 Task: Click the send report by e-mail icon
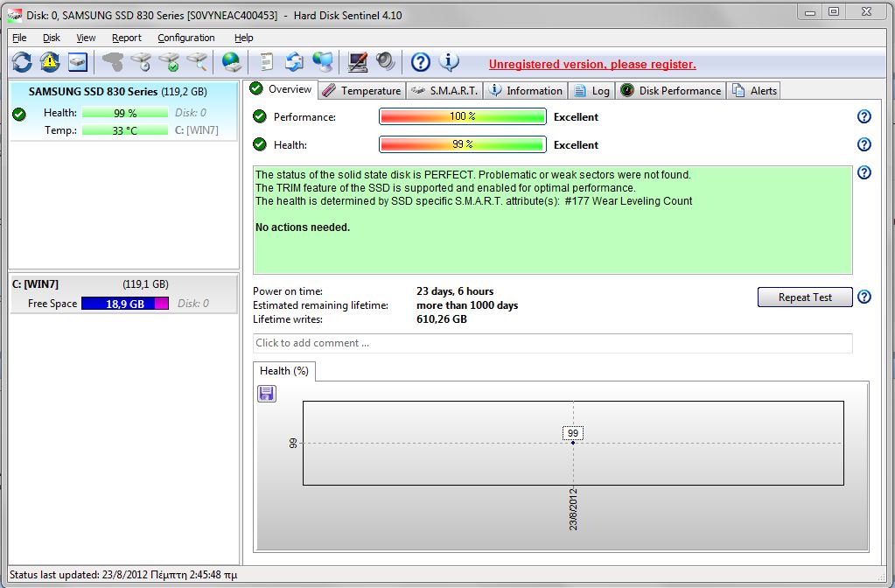[295, 61]
